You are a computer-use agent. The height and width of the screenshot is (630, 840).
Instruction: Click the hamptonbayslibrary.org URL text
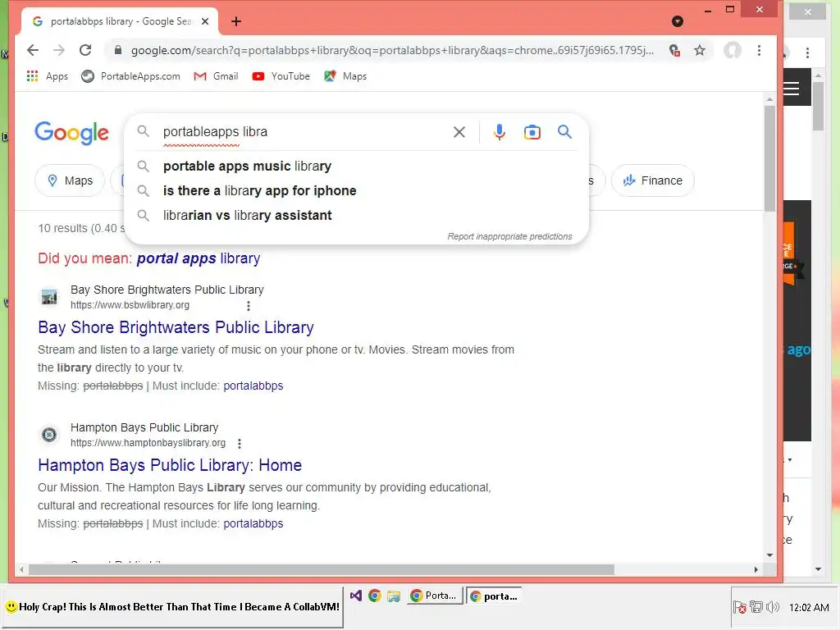pyautogui.click(x=148, y=443)
